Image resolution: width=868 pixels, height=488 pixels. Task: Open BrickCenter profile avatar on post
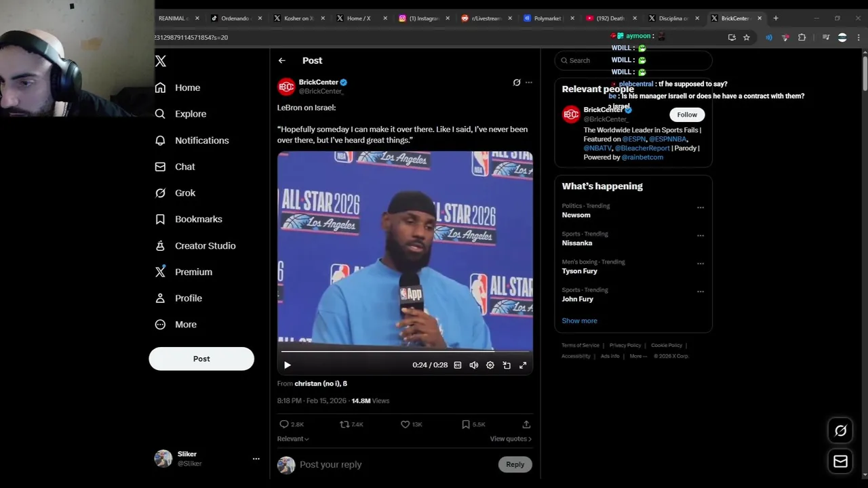[286, 87]
